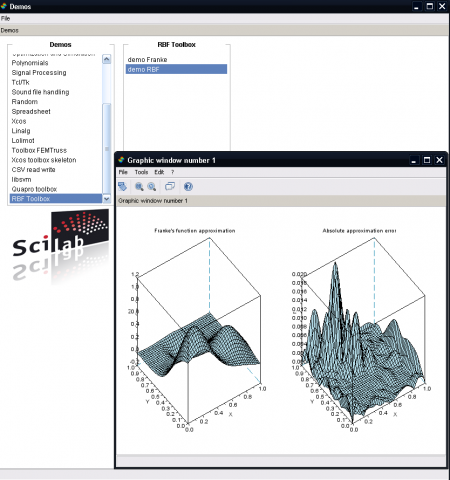Select the Zoom area magnifier icon

[x=139, y=186]
